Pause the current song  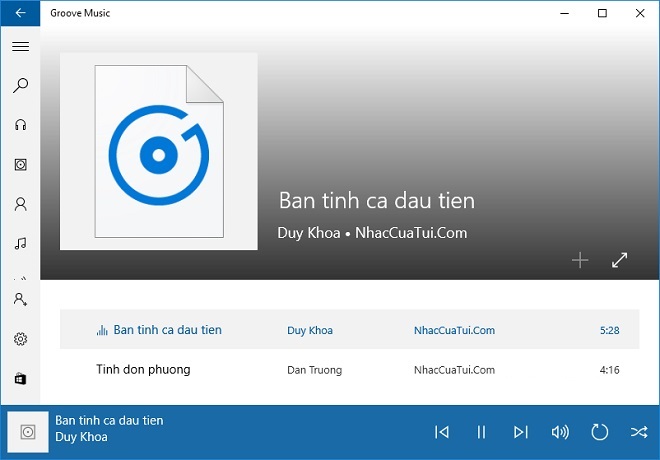[x=481, y=432]
